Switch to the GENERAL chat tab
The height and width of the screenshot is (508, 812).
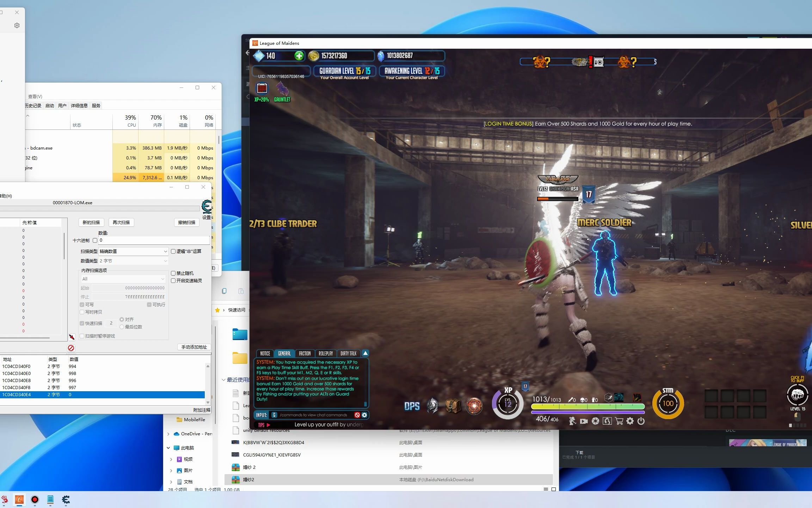click(x=284, y=353)
